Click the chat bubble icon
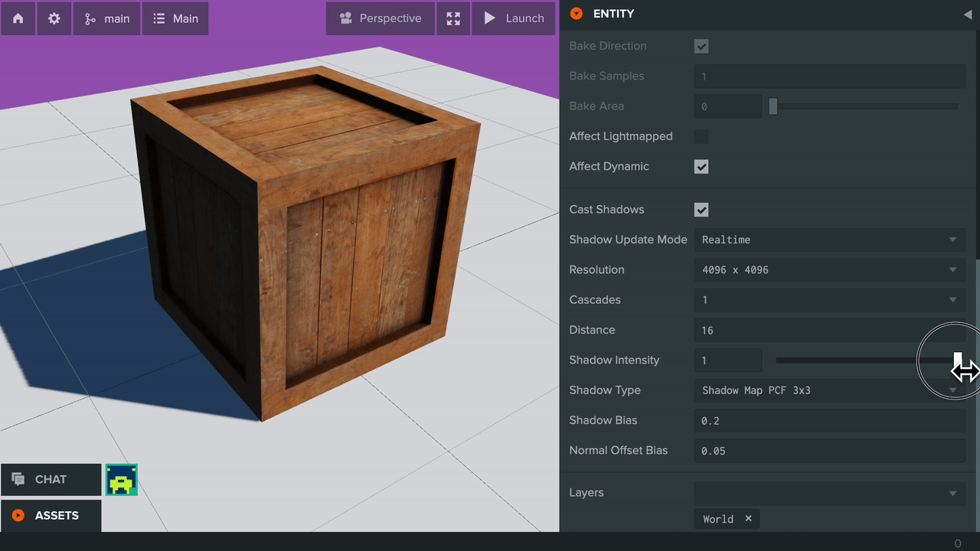The image size is (980, 551). (17, 479)
